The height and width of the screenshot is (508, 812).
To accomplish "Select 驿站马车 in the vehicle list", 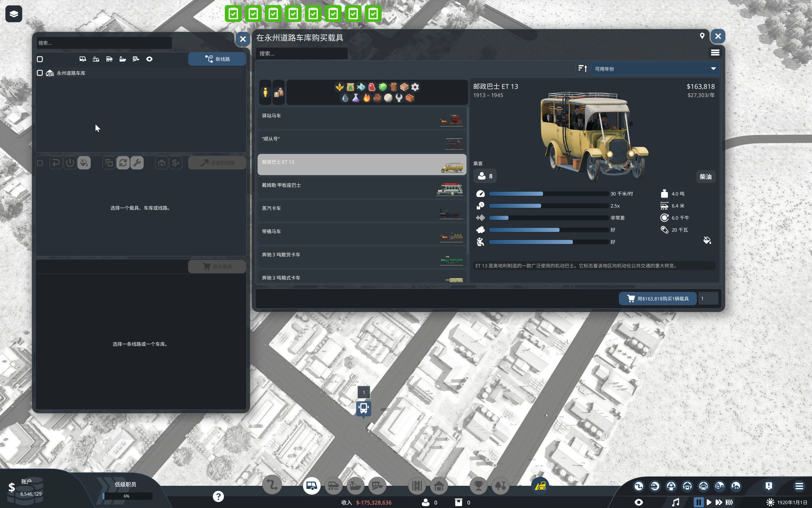I will [362, 118].
